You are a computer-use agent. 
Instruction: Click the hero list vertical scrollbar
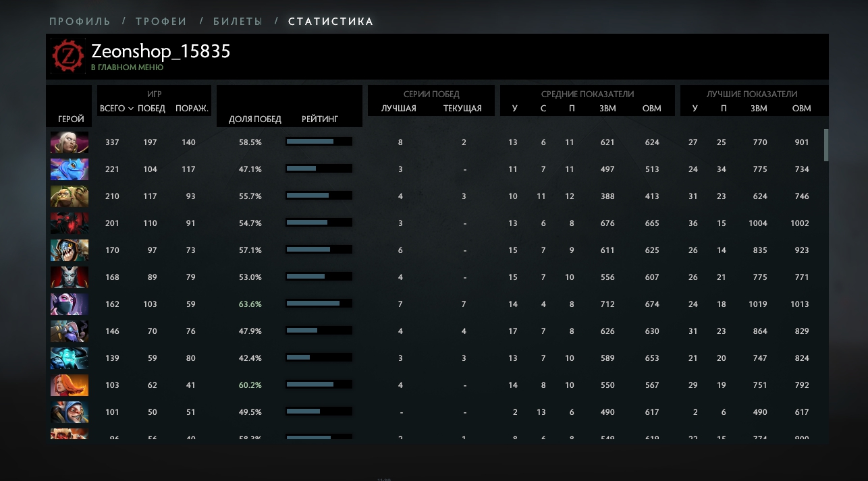[x=826, y=144]
